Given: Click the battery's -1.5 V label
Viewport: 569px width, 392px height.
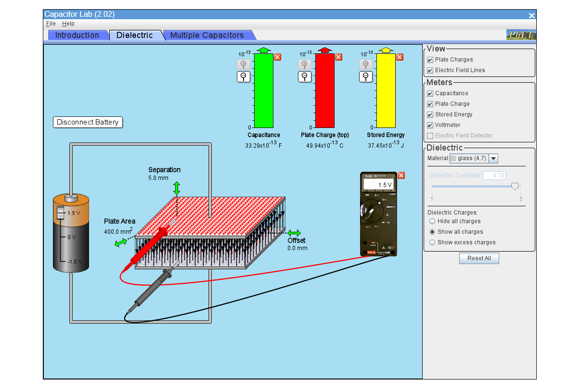Looking at the screenshot, I should [x=75, y=262].
